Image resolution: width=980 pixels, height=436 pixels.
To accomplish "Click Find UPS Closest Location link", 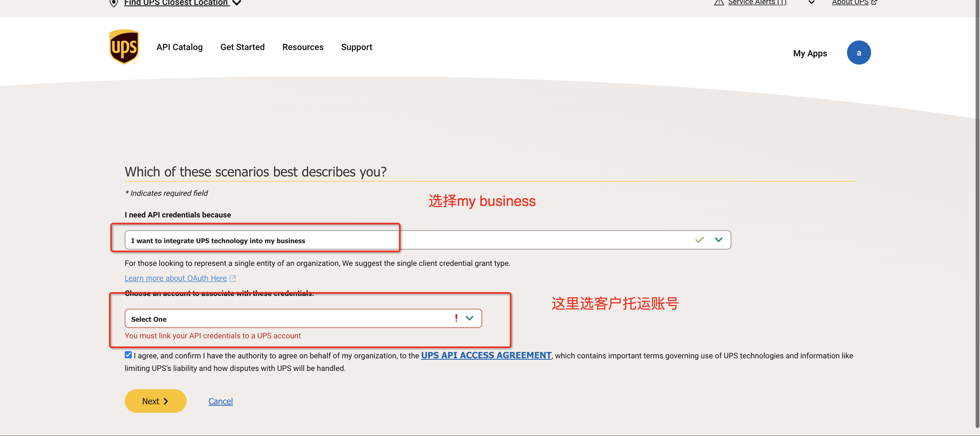I will pos(176,3).
